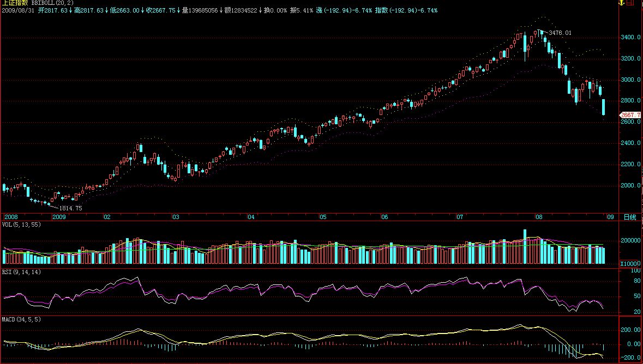
Task: Select the tallest cyan volume bar
Action: click(525, 246)
